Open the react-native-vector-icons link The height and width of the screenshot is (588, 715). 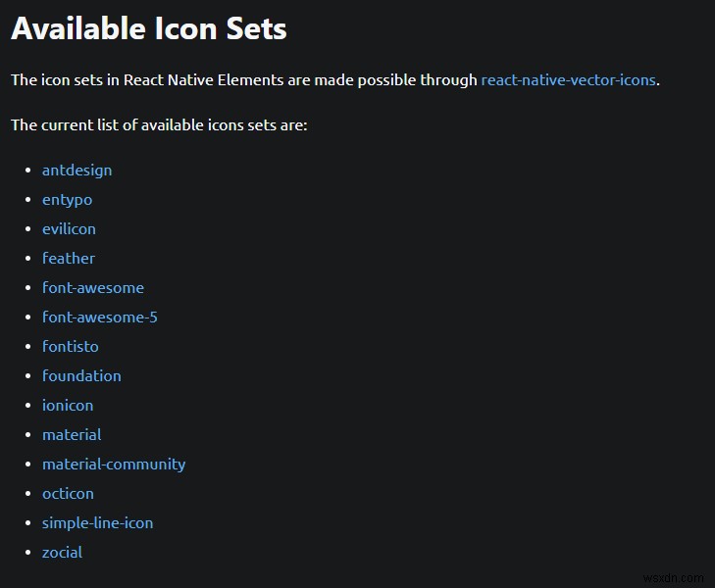click(568, 80)
